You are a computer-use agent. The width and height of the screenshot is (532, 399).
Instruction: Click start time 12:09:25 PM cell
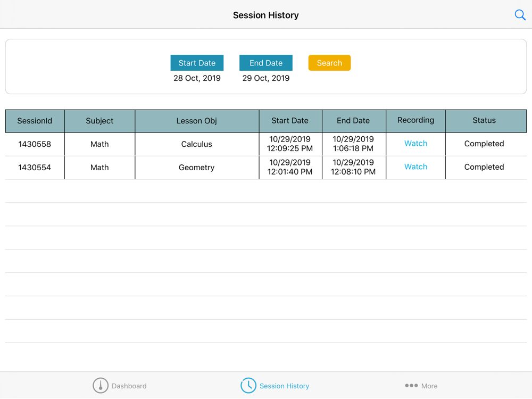pos(290,144)
